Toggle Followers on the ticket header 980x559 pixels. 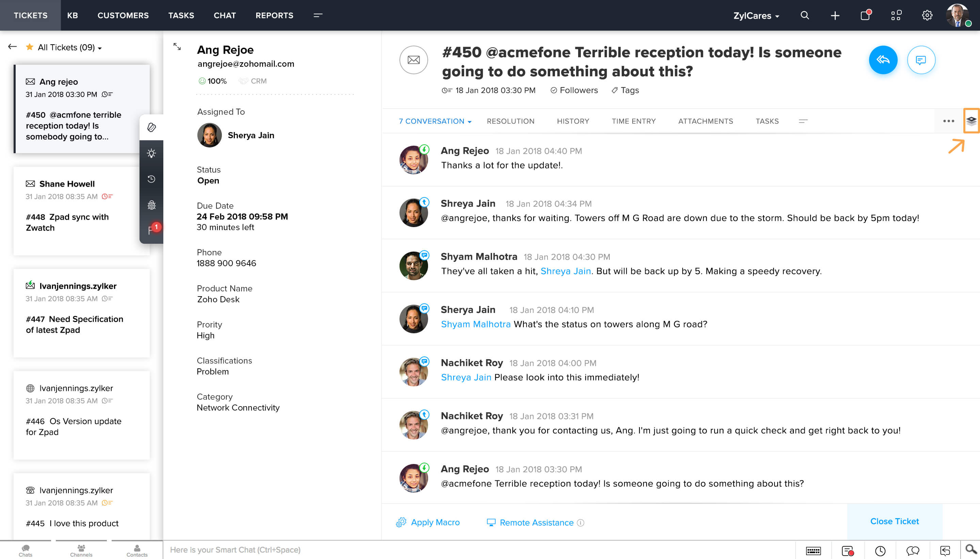[x=574, y=90]
